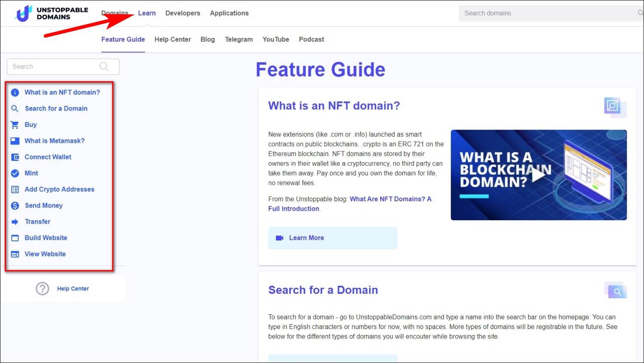Image resolution: width=644 pixels, height=363 pixels.
Task: Open the Help Center link below sidebar
Action: pyautogui.click(x=73, y=289)
